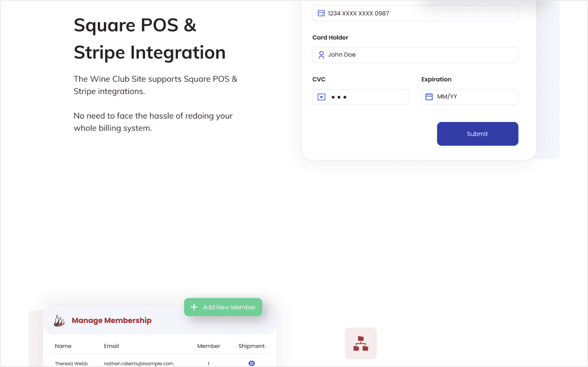
Task: Click the Name column header
Action: point(63,346)
